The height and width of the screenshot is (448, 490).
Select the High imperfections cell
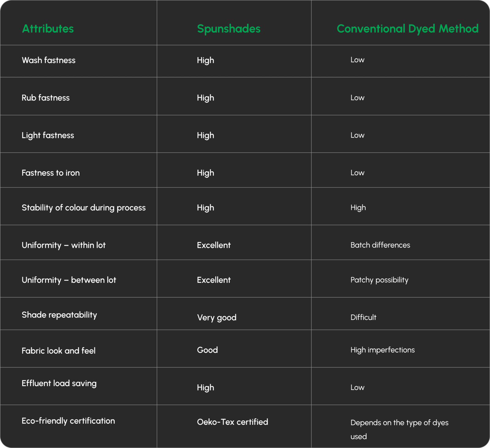click(x=383, y=350)
